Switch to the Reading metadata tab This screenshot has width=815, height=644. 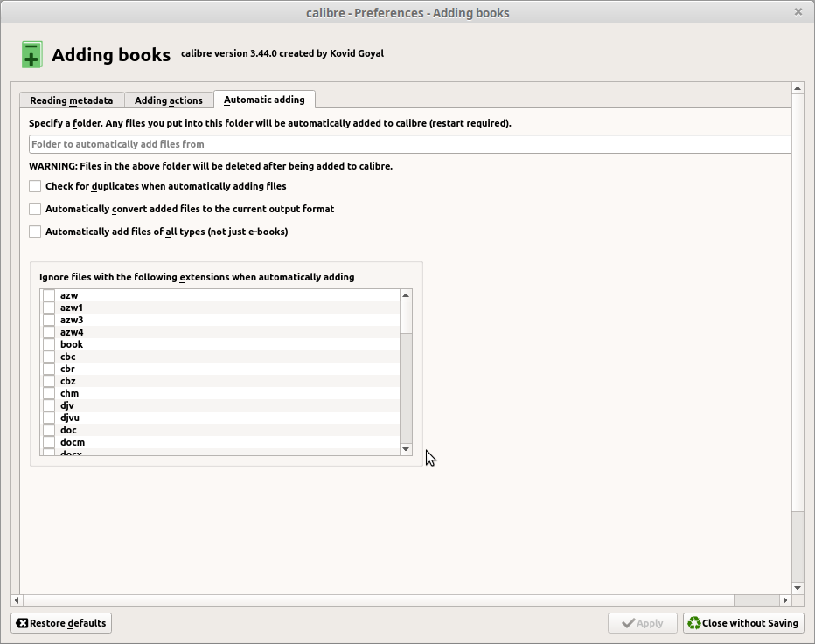pos(72,100)
